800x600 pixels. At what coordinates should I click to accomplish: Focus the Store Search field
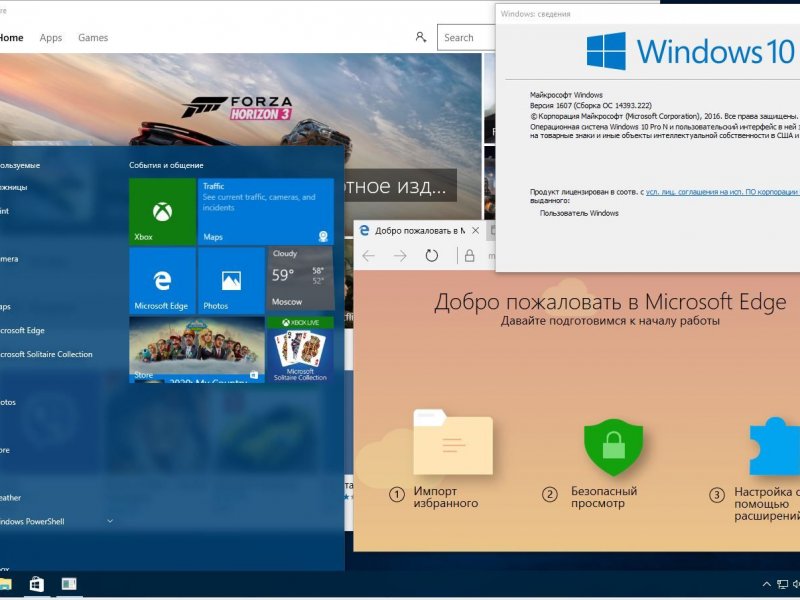pos(466,38)
